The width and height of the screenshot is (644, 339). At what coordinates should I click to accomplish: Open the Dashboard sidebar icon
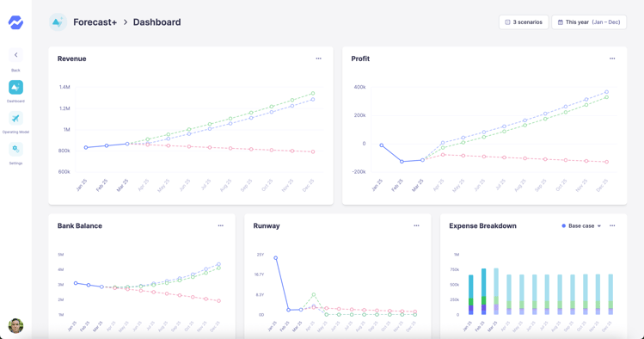click(15, 87)
